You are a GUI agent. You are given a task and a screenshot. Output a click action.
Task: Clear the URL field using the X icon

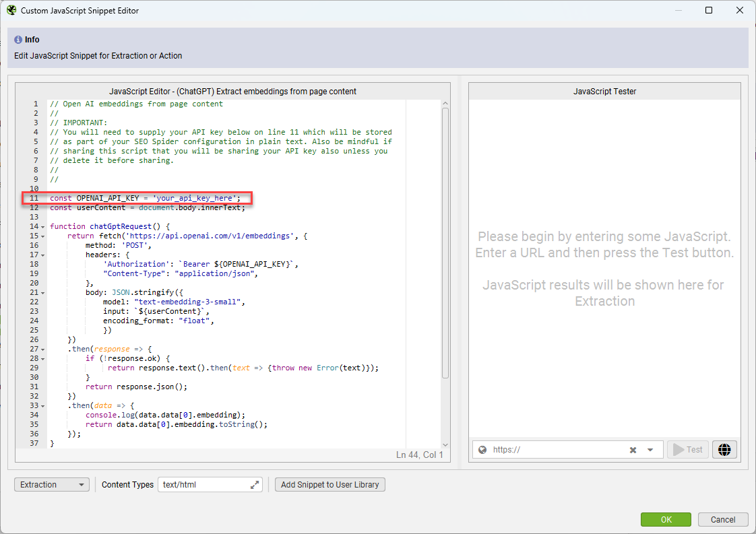click(632, 449)
